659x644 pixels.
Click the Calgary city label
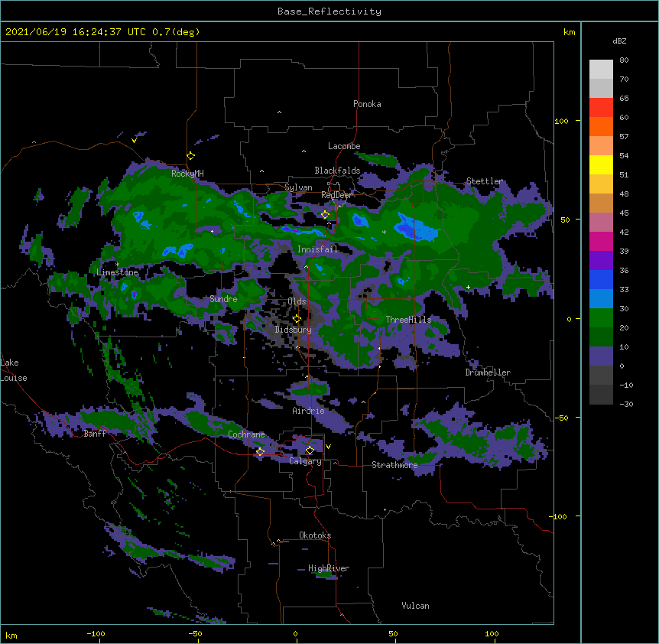pos(305,461)
